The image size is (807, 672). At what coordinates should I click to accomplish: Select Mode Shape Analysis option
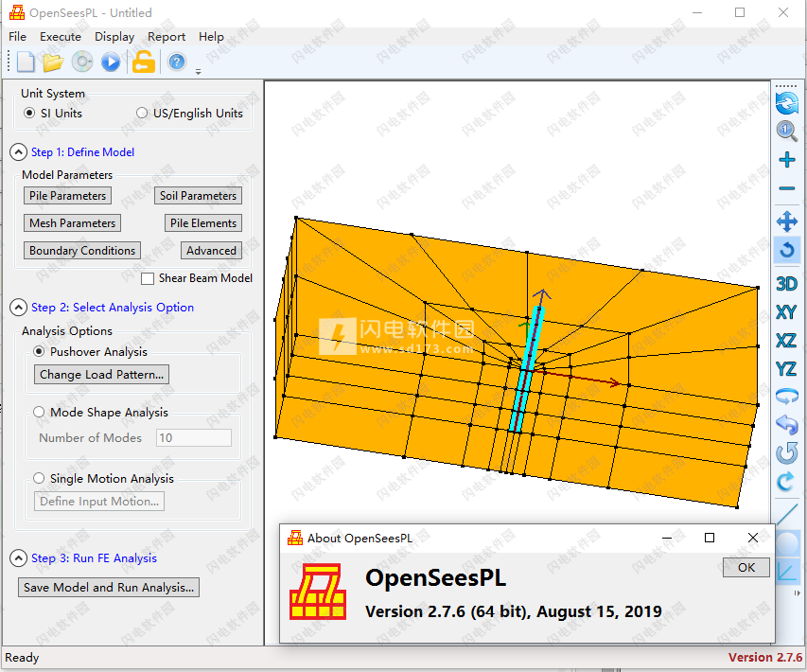point(39,412)
